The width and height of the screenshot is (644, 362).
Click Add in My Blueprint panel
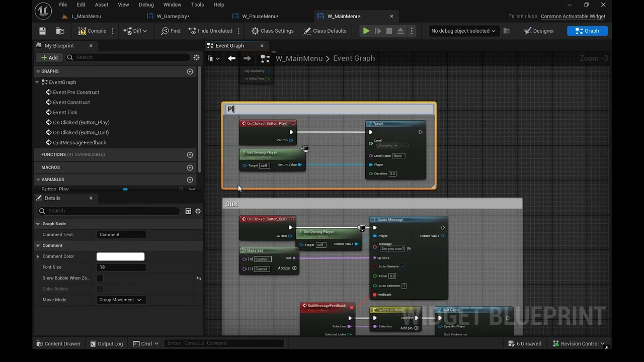[49, 57]
